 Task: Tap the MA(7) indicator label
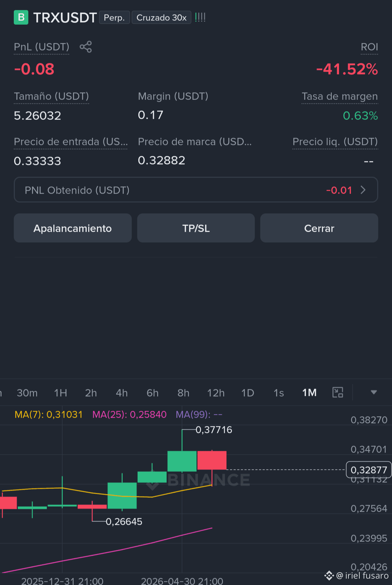coord(49,414)
